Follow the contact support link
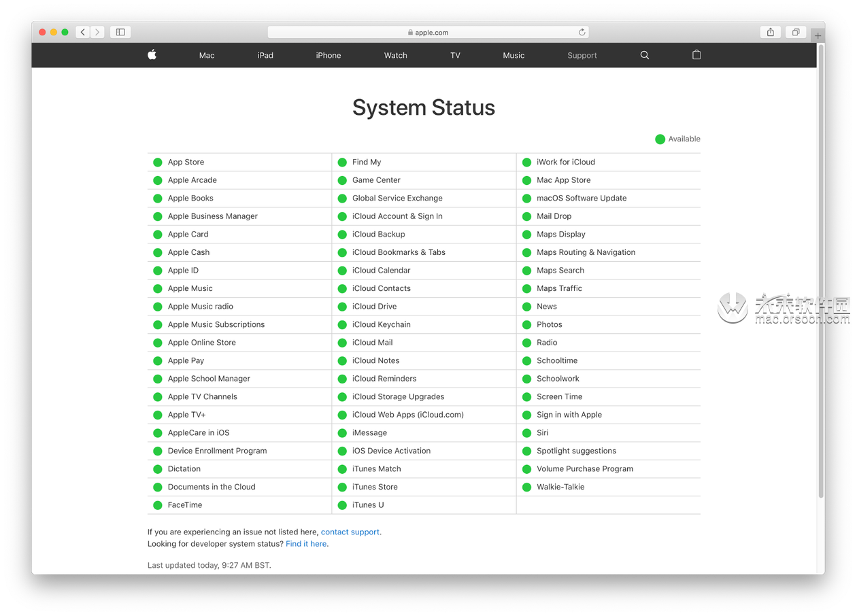The width and height of the screenshot is (857, 616). 350,532
